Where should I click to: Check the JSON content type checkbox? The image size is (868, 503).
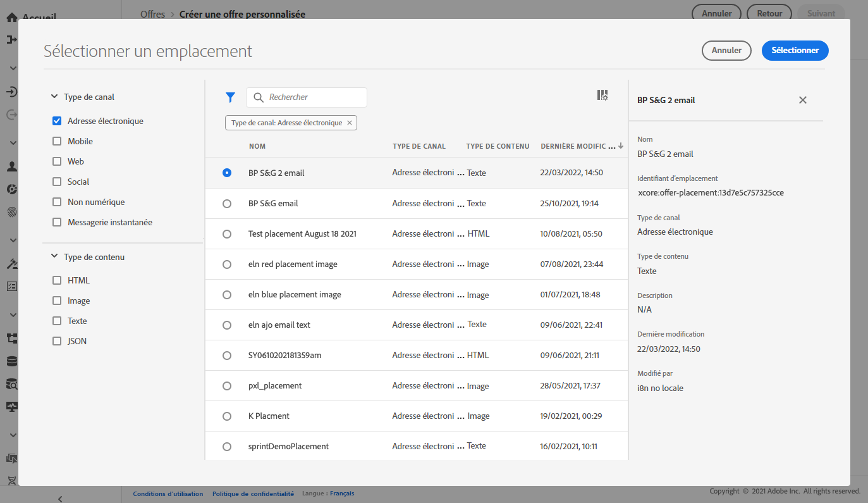pyautogui.click(x=57, y=341)
